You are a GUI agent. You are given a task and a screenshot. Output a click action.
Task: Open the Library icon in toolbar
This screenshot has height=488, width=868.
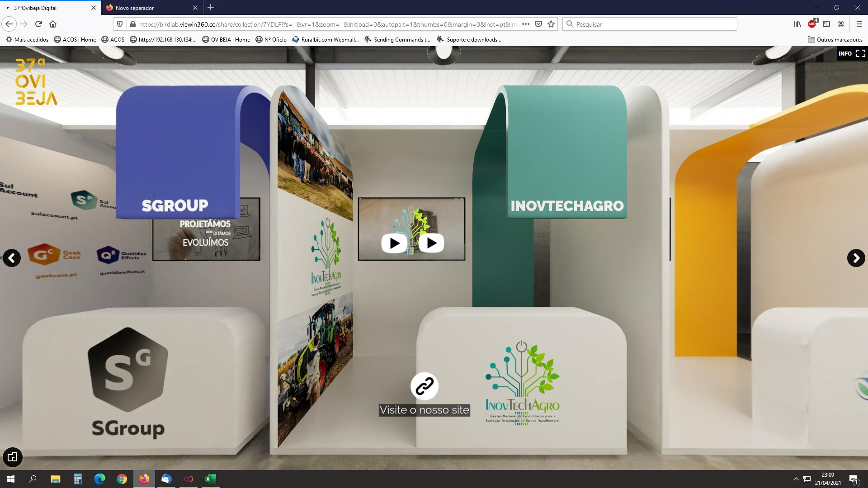tap(797, 24)
